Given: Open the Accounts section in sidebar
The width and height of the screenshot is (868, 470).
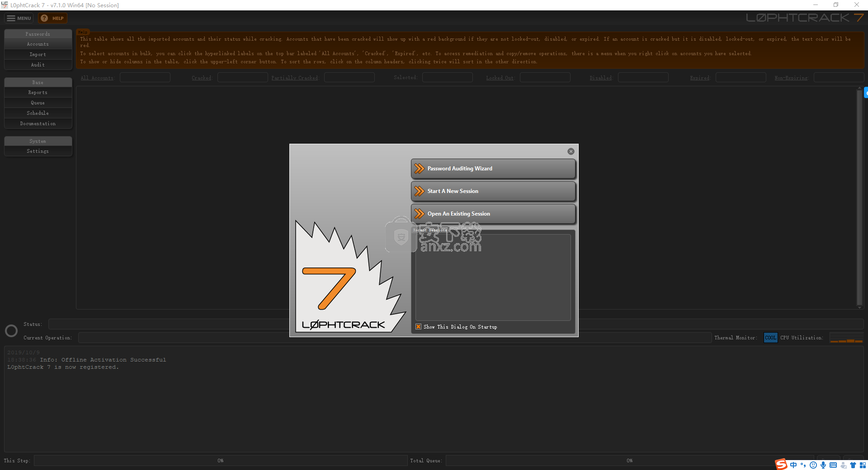Looking at the screenshot, I should (x=38, y=44).
